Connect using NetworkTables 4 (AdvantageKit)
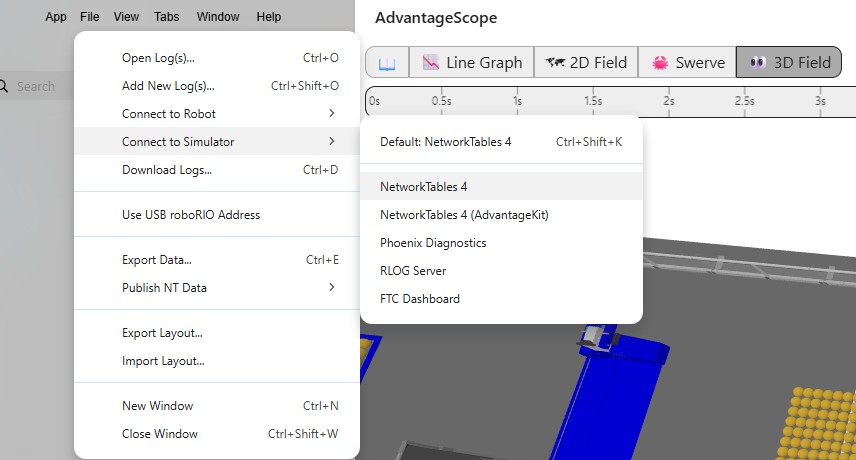856x460 pixels. pyautogui.click(x=501, y=214)
